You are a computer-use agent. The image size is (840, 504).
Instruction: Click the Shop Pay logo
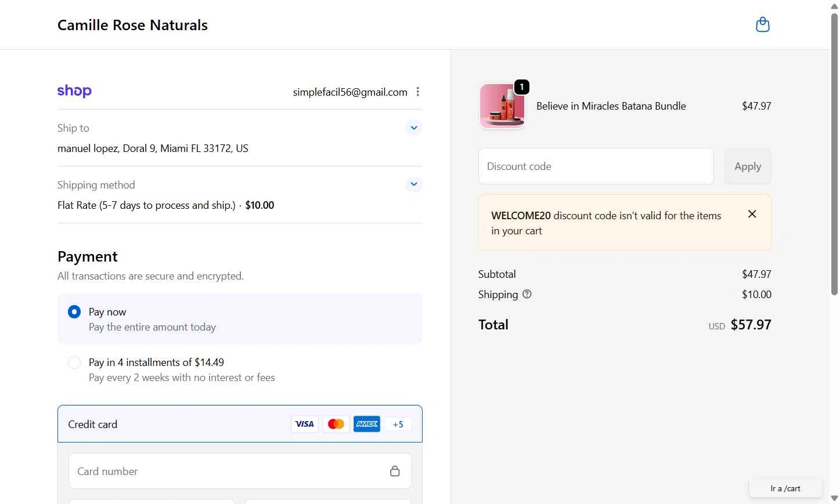point(74,91)
